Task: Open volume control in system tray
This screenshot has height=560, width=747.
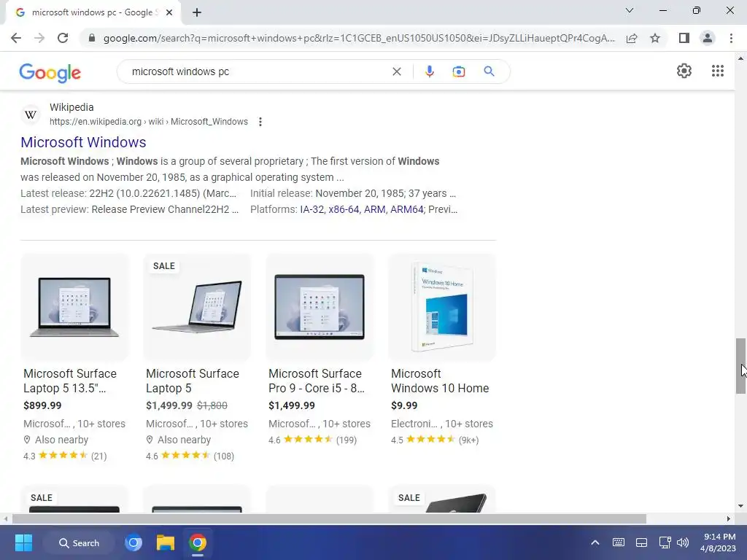Action: [x=683, y=542]
